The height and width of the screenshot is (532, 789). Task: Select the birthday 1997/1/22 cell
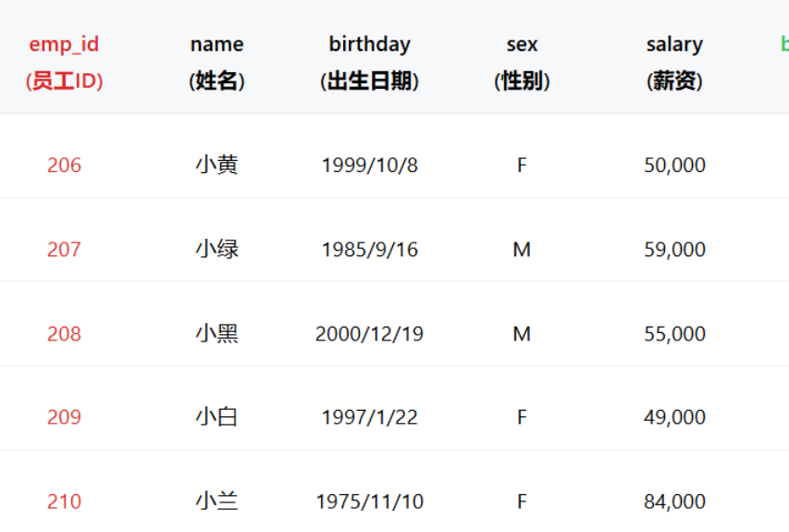[369, 417]
